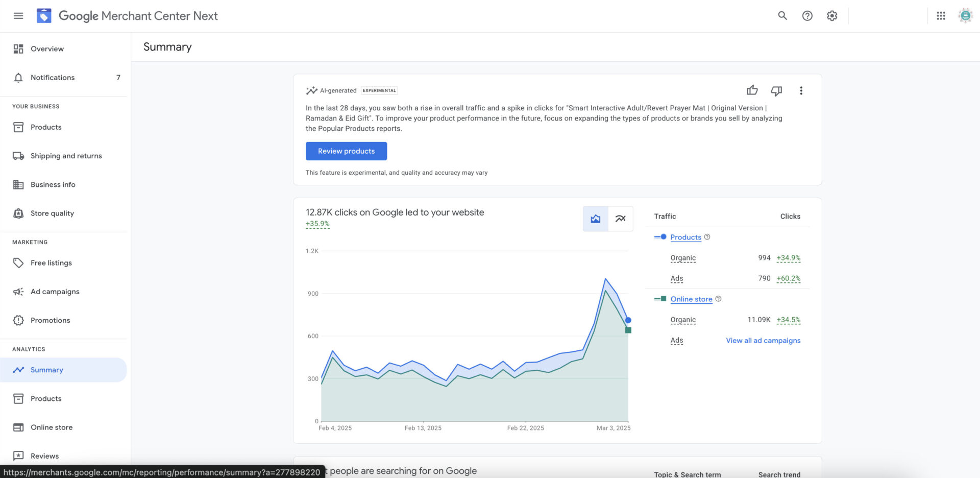Switch to stacked area chart view
980x478 pixels.
pyautogui.click(x=596, y=219)
